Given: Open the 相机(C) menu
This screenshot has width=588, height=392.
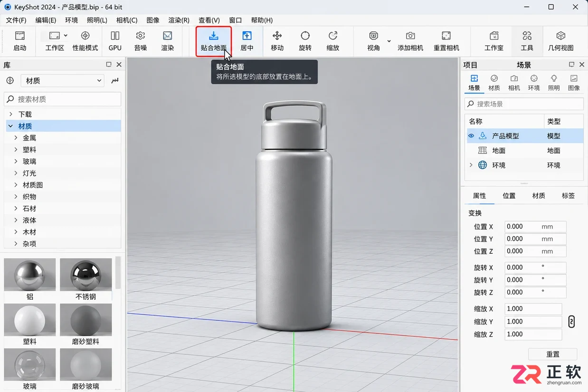Looking at the screenshot, I should (x=127, y=20).
